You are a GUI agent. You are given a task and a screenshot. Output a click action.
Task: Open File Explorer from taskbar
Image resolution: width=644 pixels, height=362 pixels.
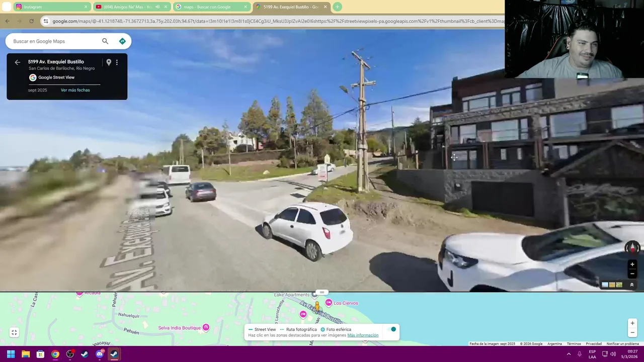[26, 354]
